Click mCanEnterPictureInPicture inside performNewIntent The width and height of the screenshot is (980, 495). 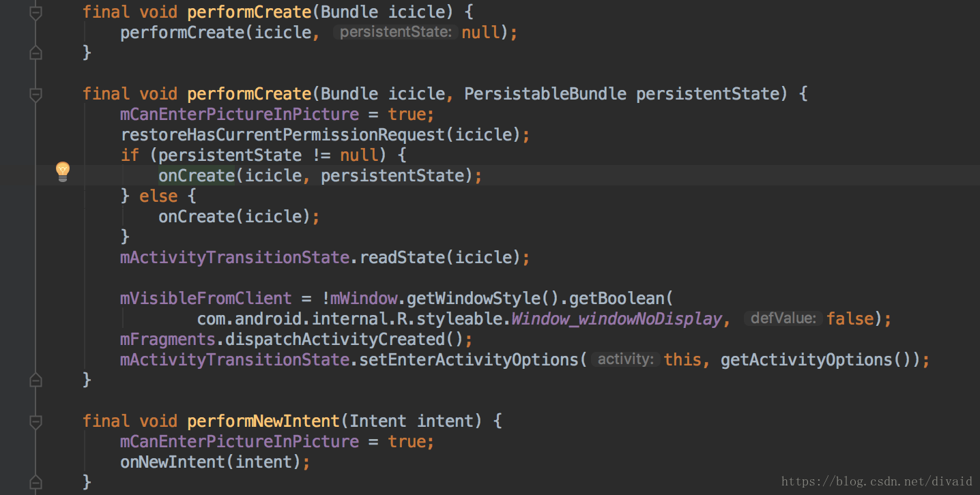tap(240, 441)
